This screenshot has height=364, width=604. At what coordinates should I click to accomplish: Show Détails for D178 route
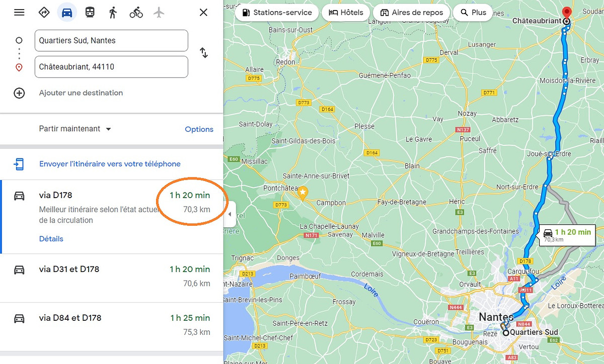click(x=51, y=239)
